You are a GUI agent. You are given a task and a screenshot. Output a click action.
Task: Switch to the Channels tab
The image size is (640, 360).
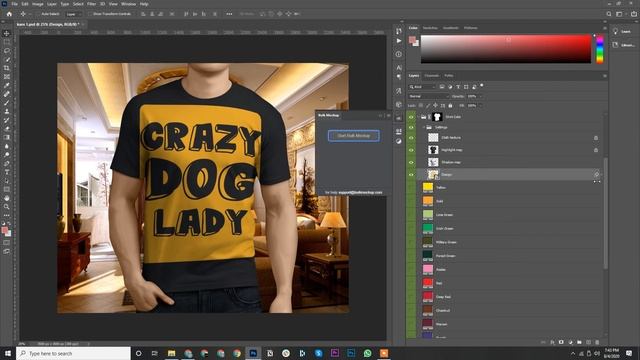point(431,76)
